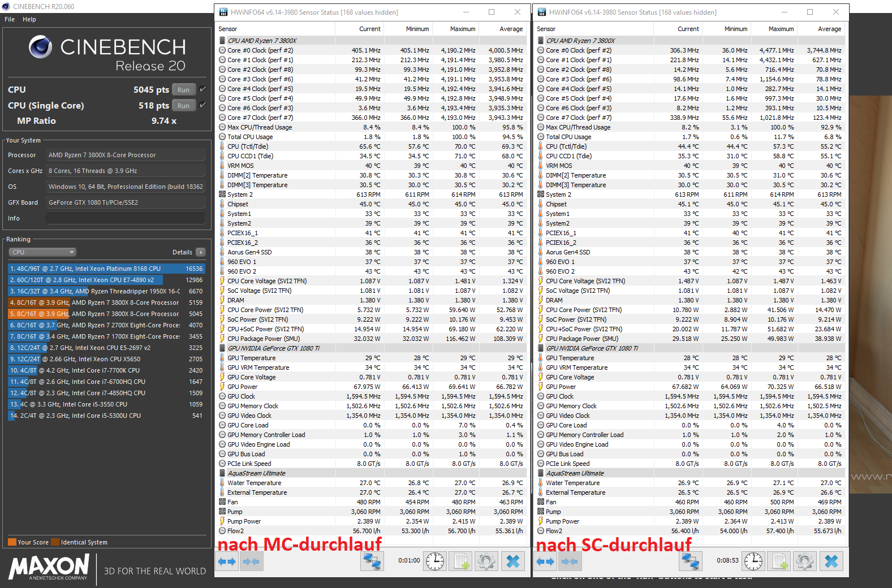
Task: Click the HWiNFO64 title bar icon of left window
Action: (223, 12)
